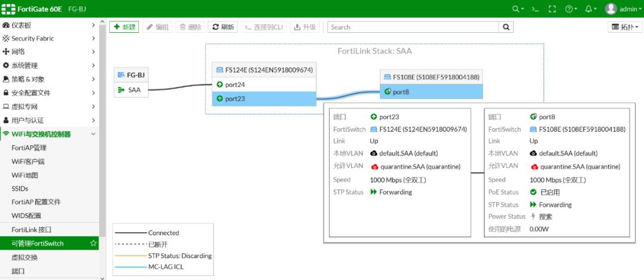Click the 新建 button
The width and height of the screenshot is (644, 280).
pos(124,27)
